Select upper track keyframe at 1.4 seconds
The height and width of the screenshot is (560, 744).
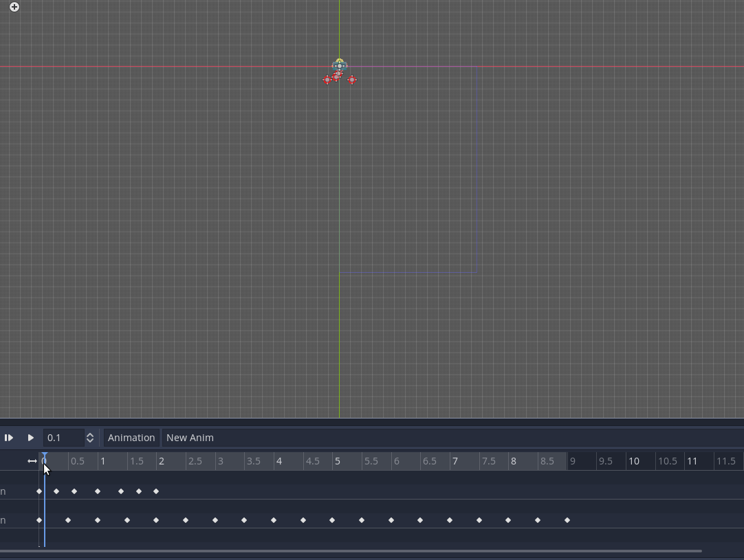click(121, 491)
